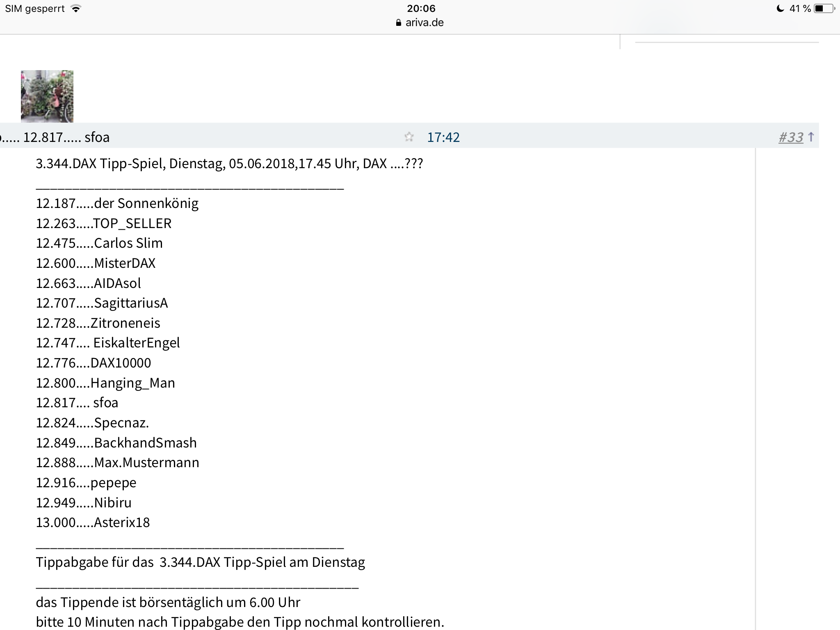
Task: Click the '12.800....Hanging_Man' entry
Action: click(105, 383)
